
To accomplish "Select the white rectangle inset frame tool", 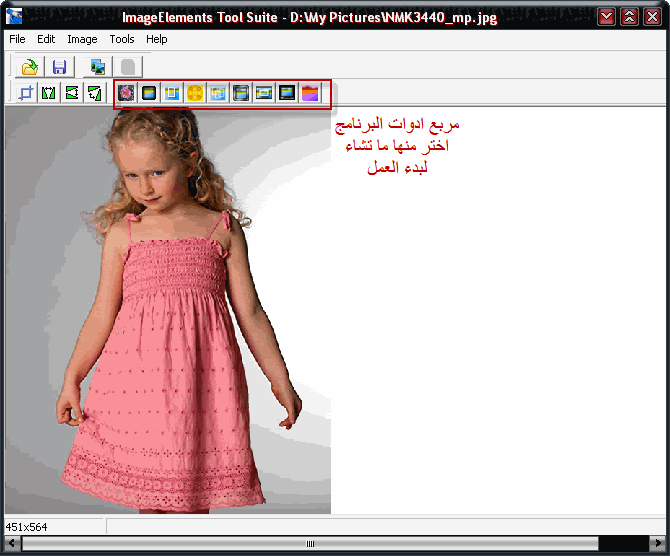I will point(172,93).
